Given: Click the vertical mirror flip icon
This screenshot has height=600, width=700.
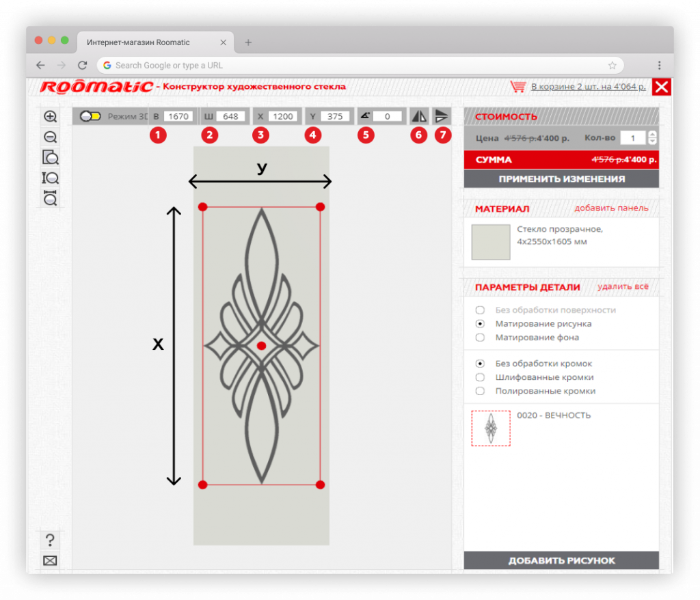Looking at the screenshot, I should (442, 116).
